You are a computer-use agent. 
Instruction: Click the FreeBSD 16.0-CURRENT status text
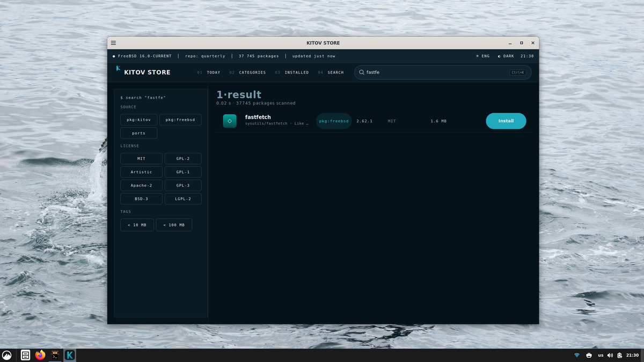pos(145,56)
